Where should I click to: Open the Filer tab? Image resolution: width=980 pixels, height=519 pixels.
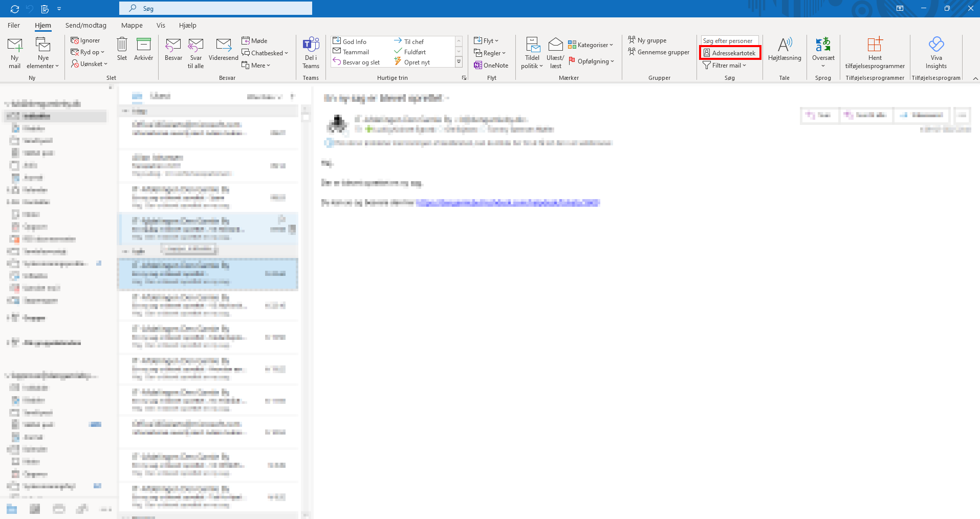[14, 25]
